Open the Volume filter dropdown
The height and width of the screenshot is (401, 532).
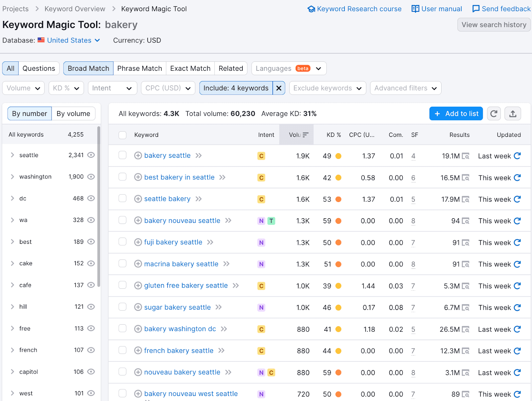coord(23,88)
